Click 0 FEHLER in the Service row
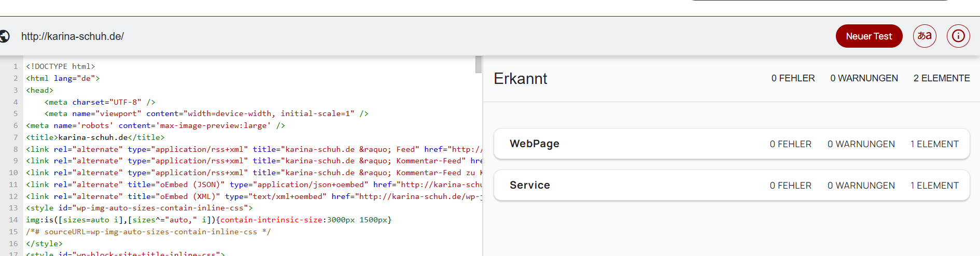This screenshot has width=980, height=256. pyautogui.click(x=791, y=186)
